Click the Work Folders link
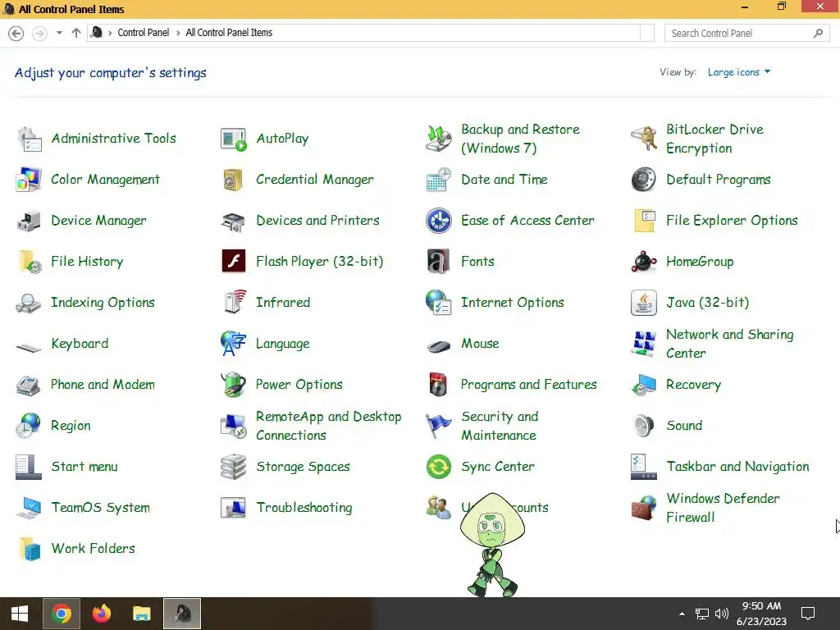This screenshot has width=840, height=630. [94, 549]
